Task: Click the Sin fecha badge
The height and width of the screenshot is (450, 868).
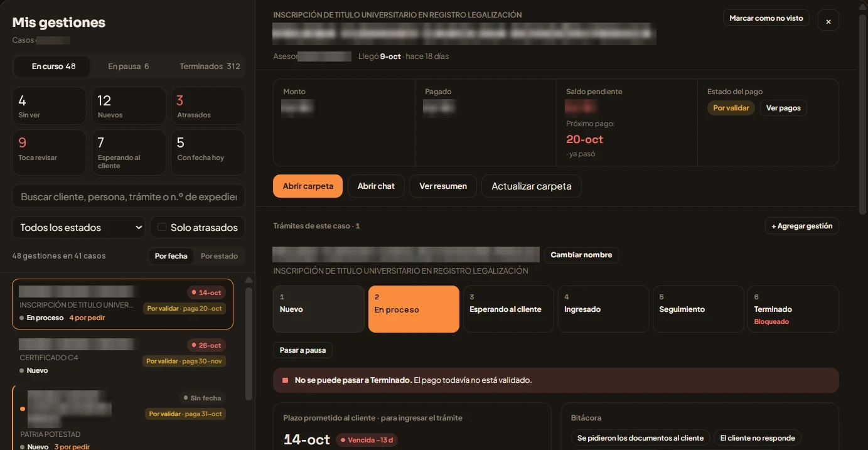Action: click(203, 398)
